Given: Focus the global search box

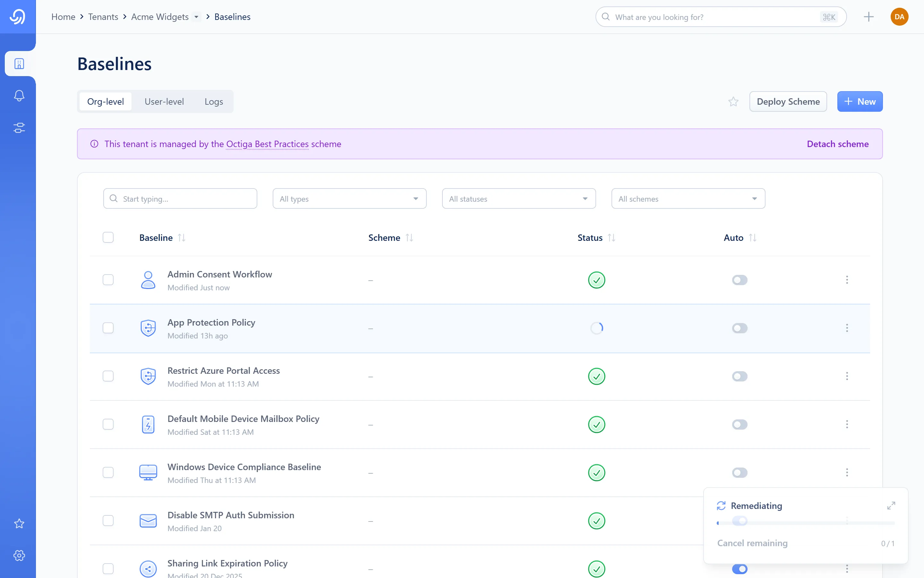Looking at the screenshot, I should 721,17.
